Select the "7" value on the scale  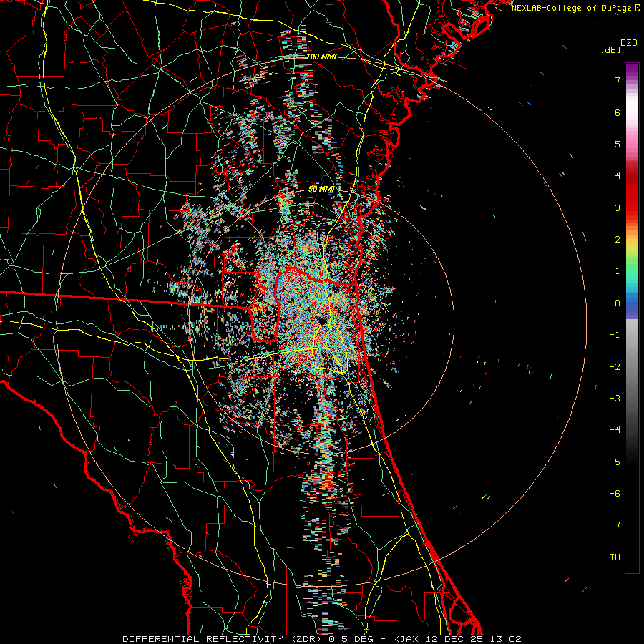point(618,80)
